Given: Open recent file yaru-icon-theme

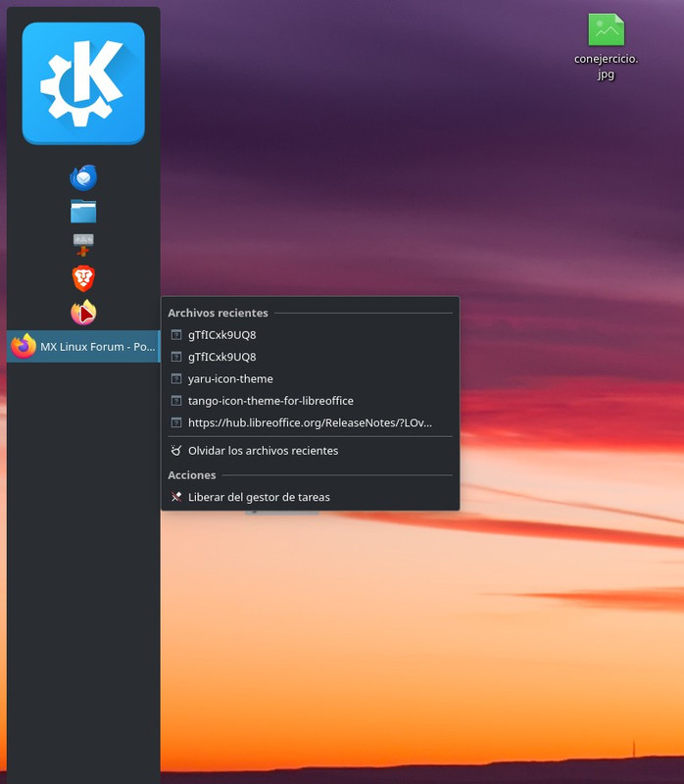Looking at the screenshot, I should coord(310,379).
